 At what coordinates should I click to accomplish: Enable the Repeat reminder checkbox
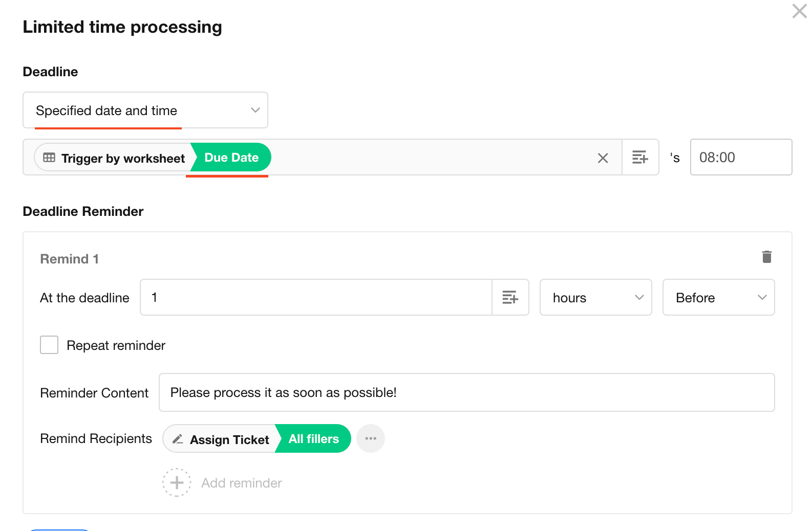point(49,345)
